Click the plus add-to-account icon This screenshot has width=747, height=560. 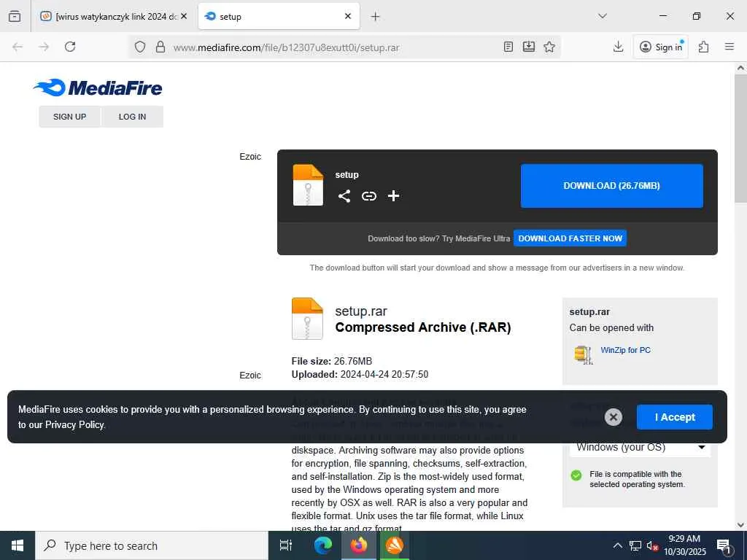[393, 195]
